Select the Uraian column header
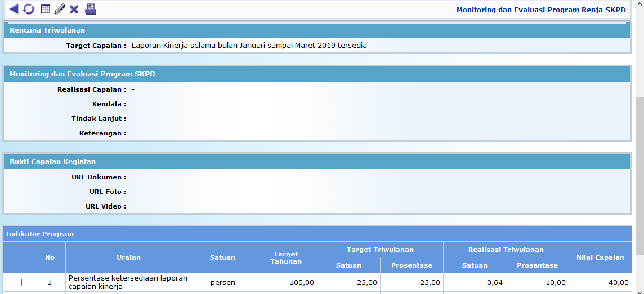 click(x=128, y=257)
